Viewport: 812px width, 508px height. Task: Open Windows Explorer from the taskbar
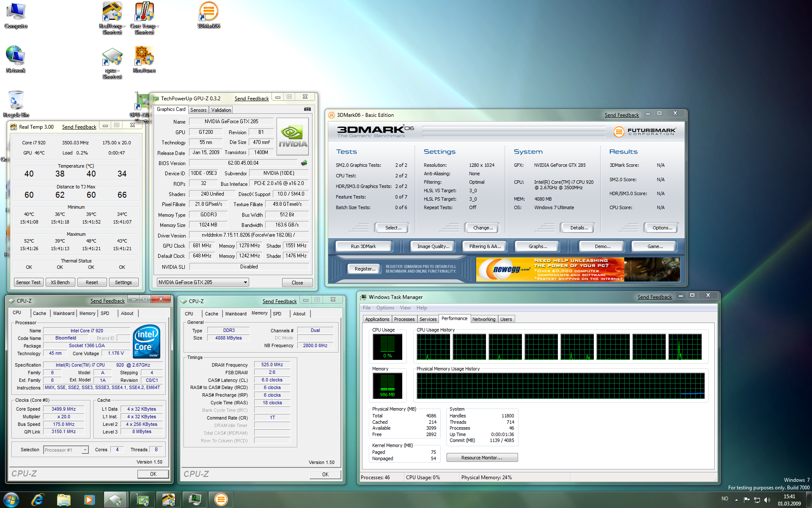(x=63, y=500)
